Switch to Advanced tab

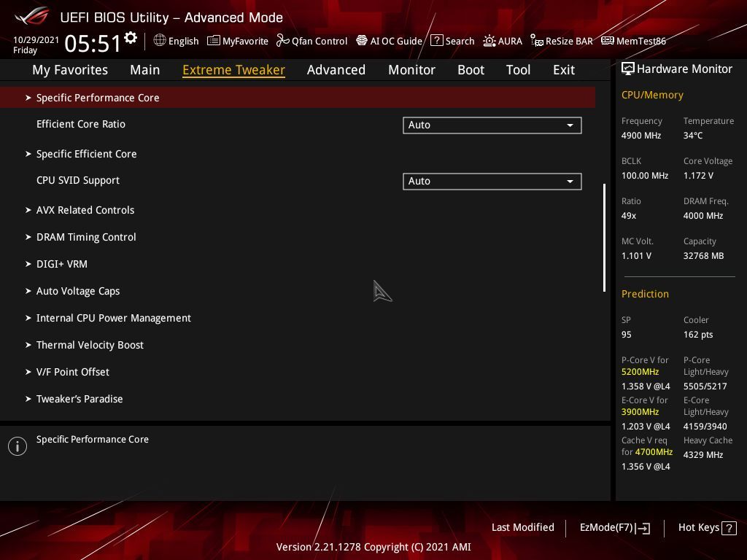tap(336, 70)
